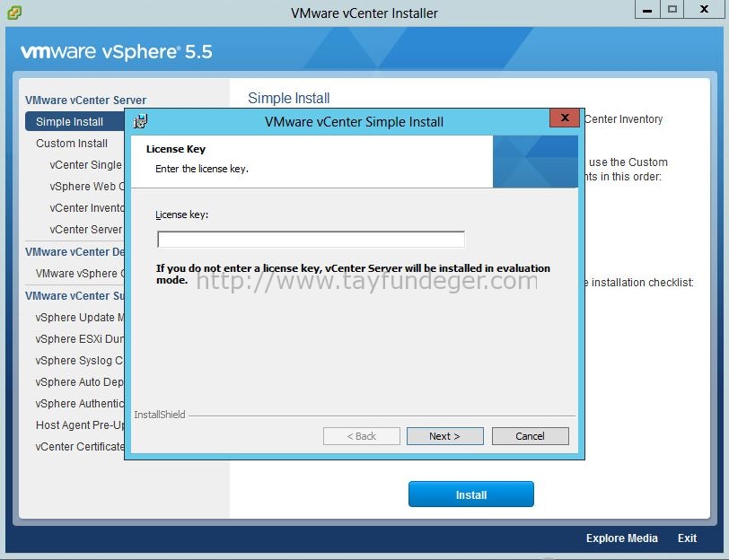Click into the License key text field
The height and width of the screenshot is (560, 729).
point(311,240)
